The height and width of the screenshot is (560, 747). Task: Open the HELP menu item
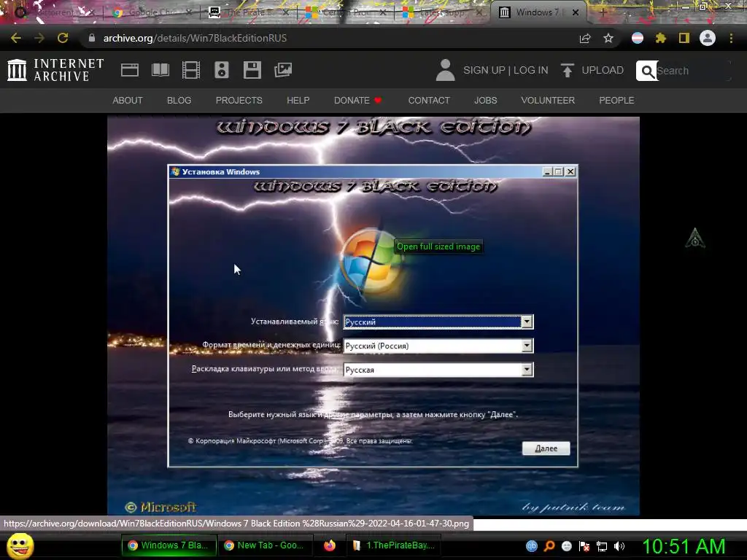(298, 101)
